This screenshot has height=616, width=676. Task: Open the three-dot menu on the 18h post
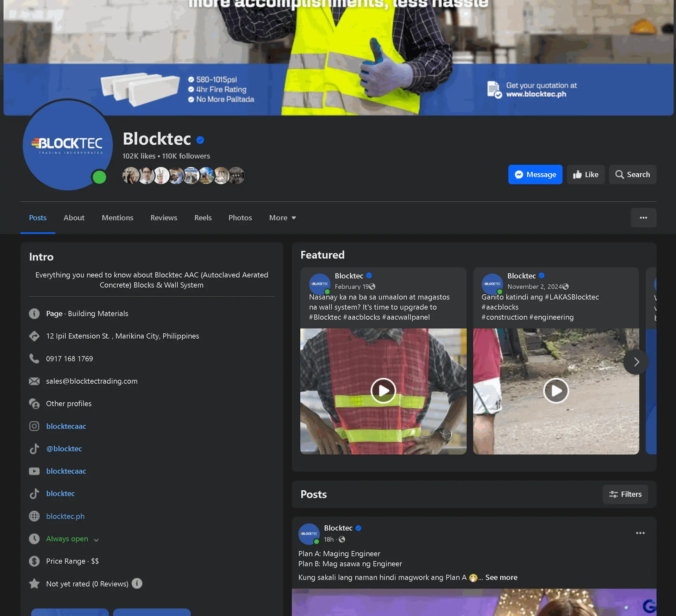(640, 533)
